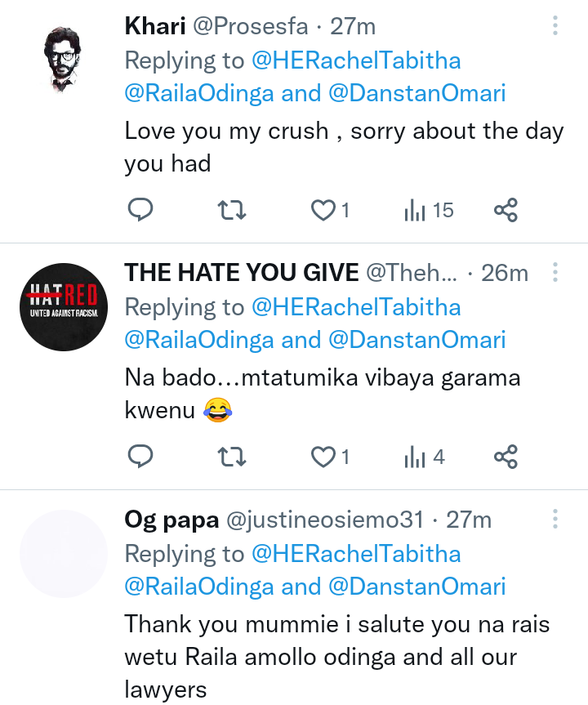View analytics showing 15 views

(x=429, y=210)
